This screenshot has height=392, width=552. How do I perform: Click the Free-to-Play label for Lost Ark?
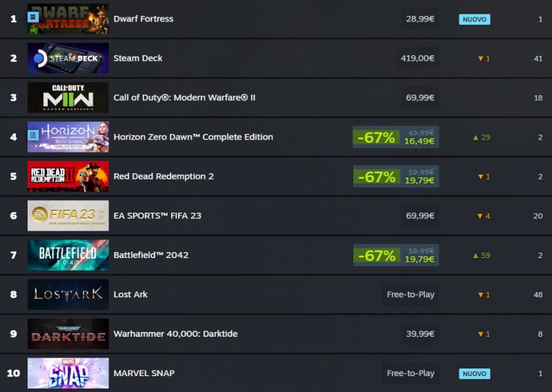(411, 294)
